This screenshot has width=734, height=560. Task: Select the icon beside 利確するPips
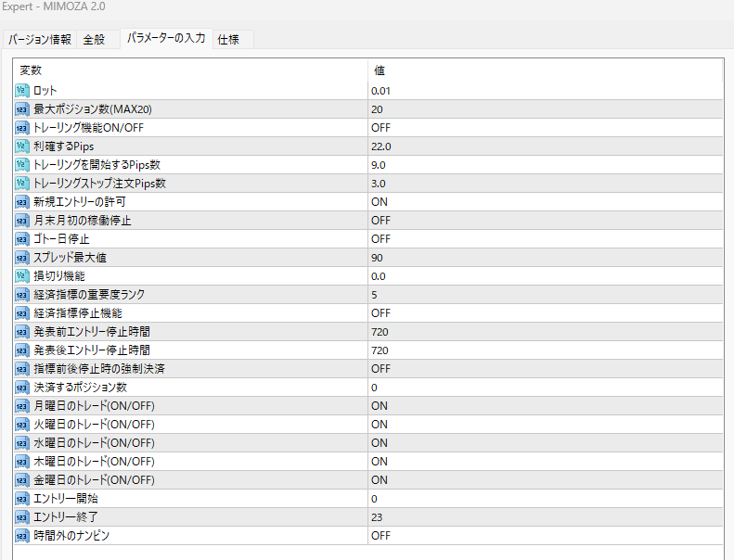[23, 146]
